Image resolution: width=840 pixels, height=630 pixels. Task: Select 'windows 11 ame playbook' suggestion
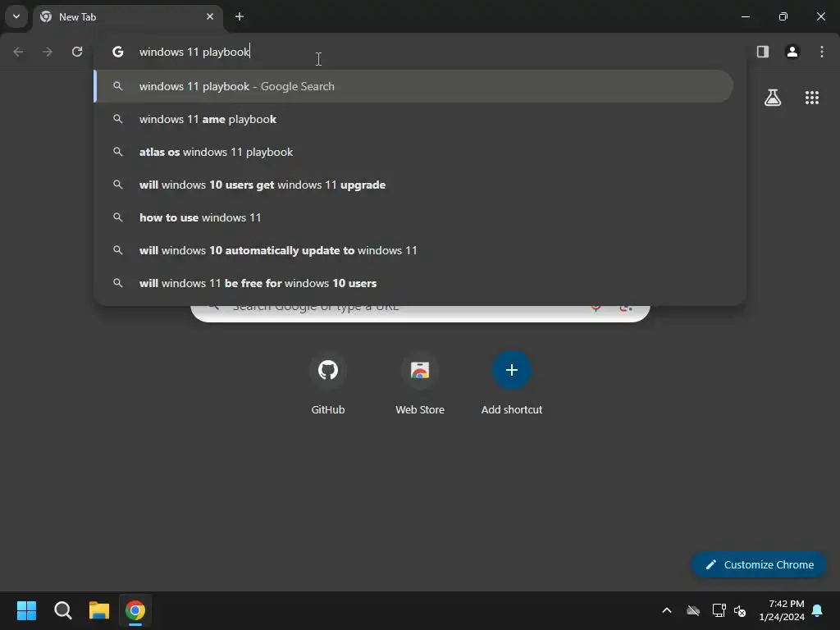click(x=413, y=119)
